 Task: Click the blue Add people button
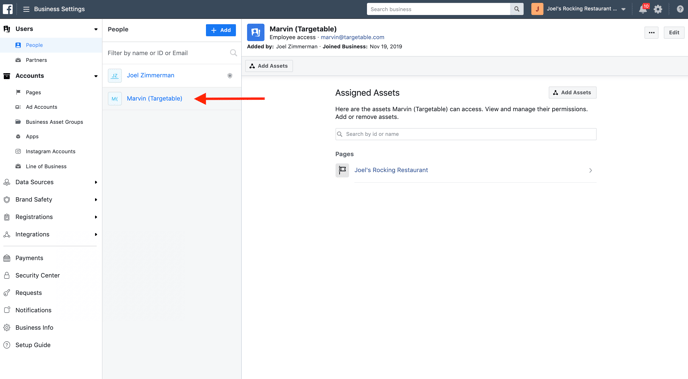(221, 30)
